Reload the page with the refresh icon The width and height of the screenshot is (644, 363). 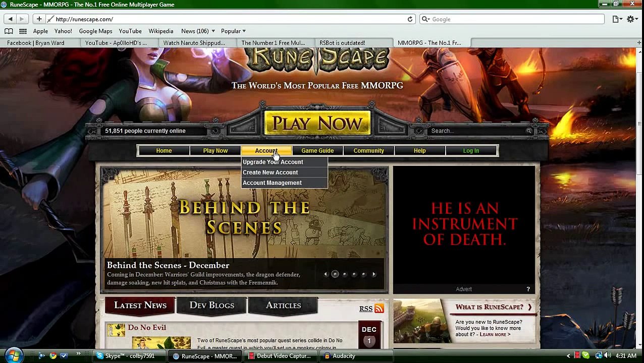point(410,19)
